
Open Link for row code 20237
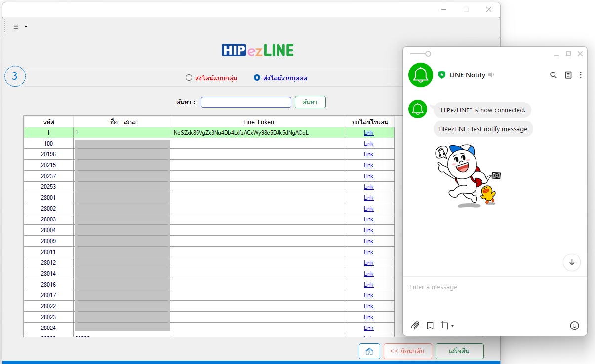[x=369, y=176]
